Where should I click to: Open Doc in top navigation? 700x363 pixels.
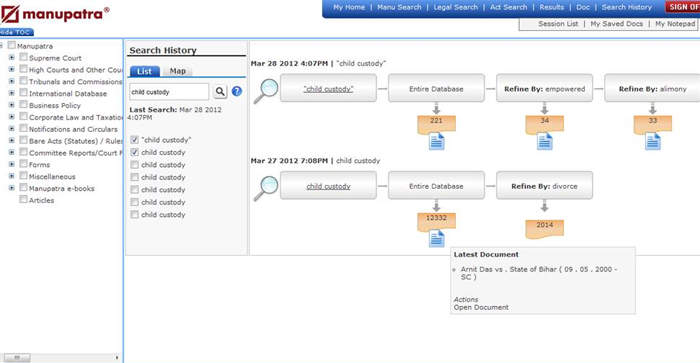(583, 7)
